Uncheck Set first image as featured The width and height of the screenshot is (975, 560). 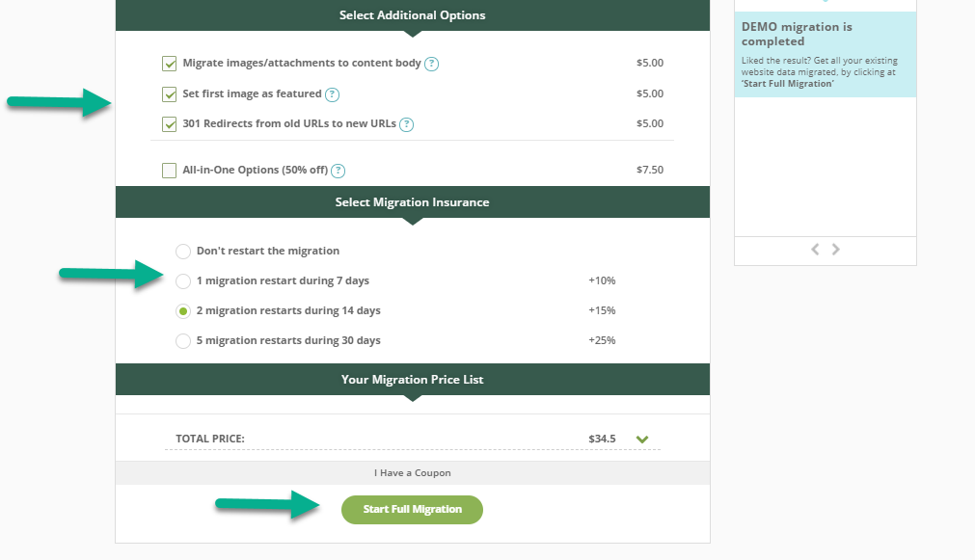tap(169, 93)
